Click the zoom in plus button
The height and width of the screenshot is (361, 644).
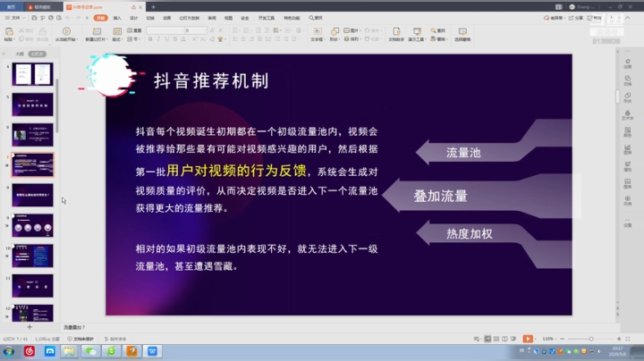tap(619, 339)
